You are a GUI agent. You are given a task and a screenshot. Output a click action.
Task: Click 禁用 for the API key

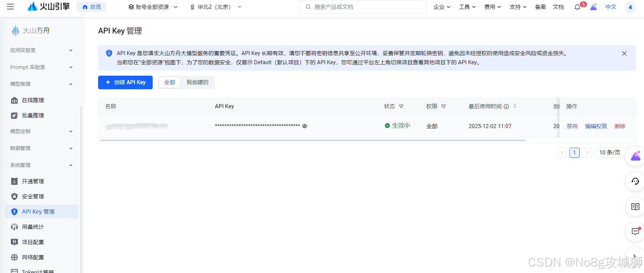[572, 126]
